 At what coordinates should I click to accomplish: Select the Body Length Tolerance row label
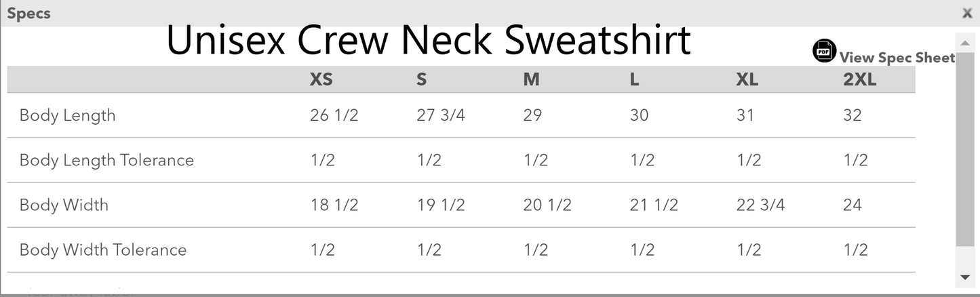tap(106, 160)
